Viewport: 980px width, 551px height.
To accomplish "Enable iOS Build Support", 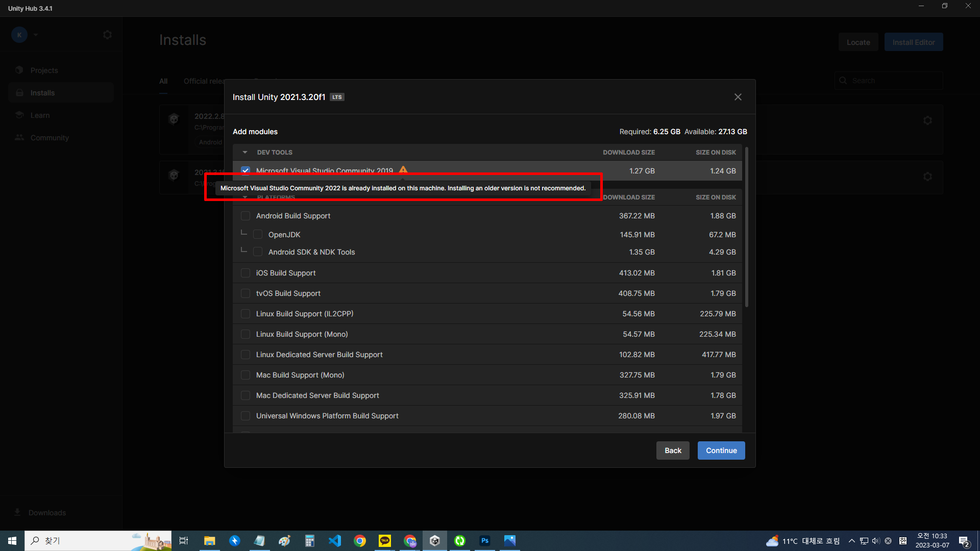I will pyautogui.click(x=246, y=273).
